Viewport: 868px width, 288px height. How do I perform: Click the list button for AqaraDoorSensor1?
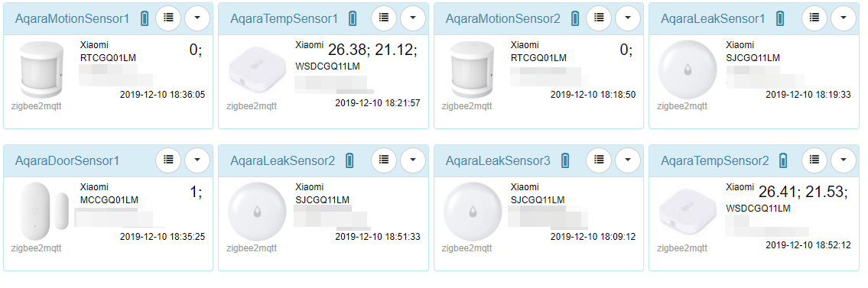pos(169,160)
